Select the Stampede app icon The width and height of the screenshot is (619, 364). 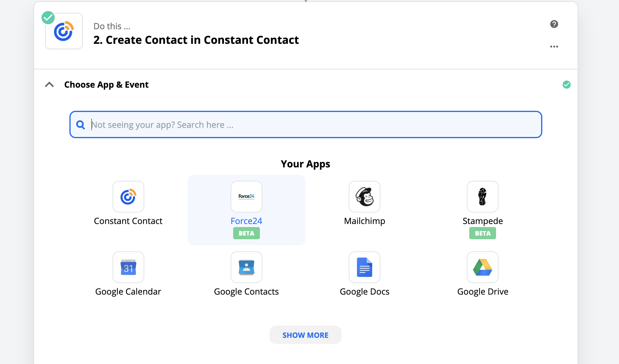tap(482, 197)
